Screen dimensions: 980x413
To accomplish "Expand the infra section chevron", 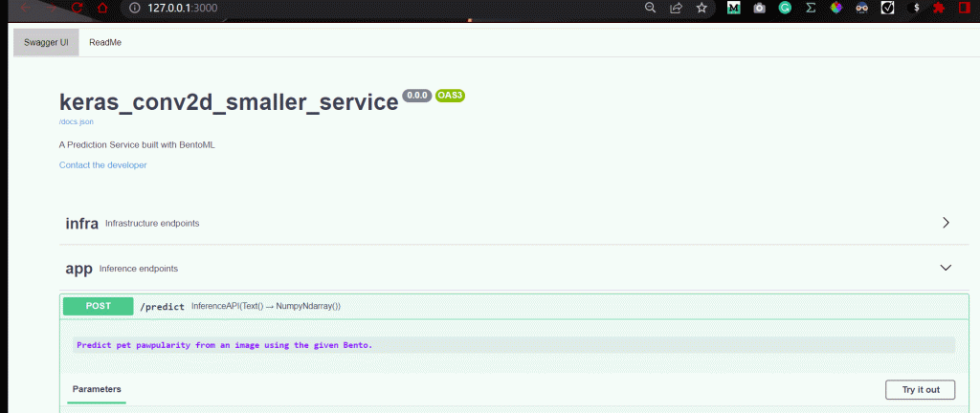I will click(x=946, y=223).
